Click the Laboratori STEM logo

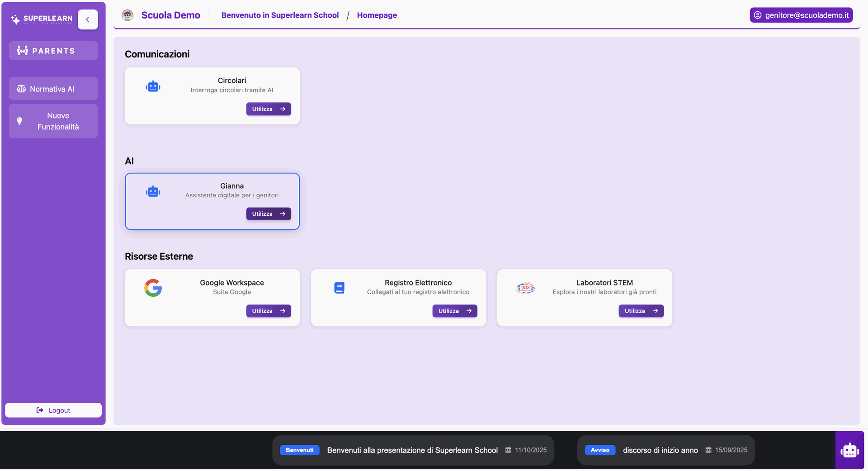pyautogui.click(x=525, y=288)
